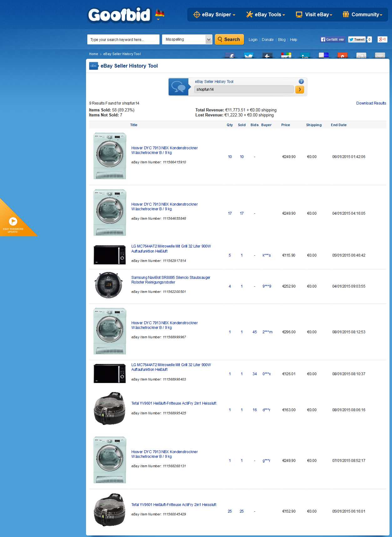392x537 pixels.
Task: Open the Visit eBay menu
Action: click(314, 14)
